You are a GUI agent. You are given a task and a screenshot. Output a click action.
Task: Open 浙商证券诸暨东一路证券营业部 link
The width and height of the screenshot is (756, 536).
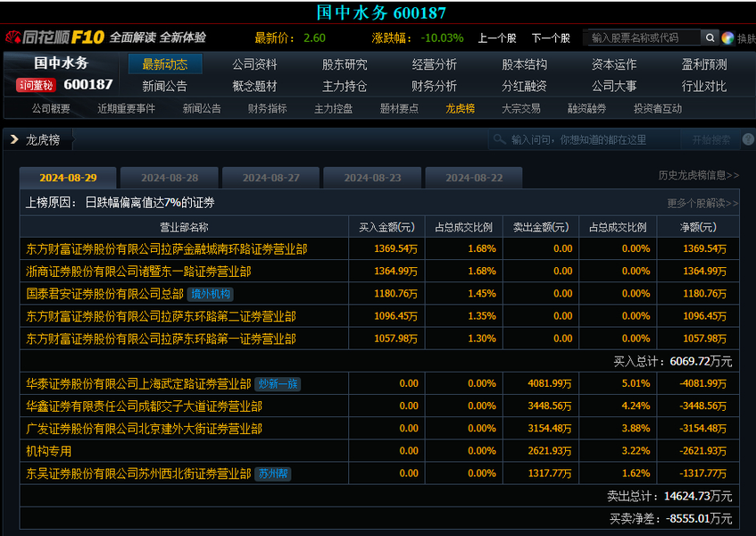pos(138,272)
